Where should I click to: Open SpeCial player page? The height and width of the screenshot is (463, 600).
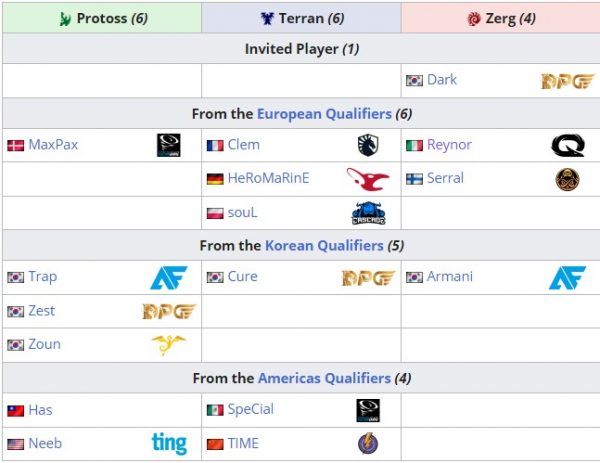[251, 409]
